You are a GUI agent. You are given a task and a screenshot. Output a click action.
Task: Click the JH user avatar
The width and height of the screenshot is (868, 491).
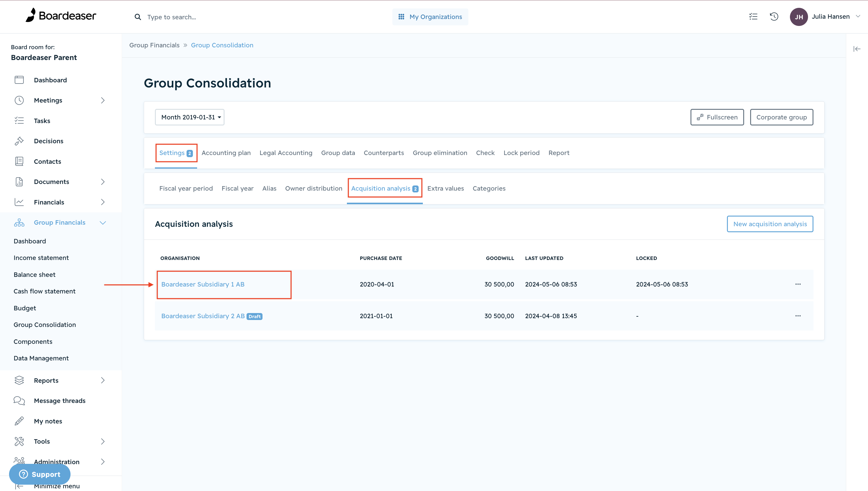coord(799,17)
